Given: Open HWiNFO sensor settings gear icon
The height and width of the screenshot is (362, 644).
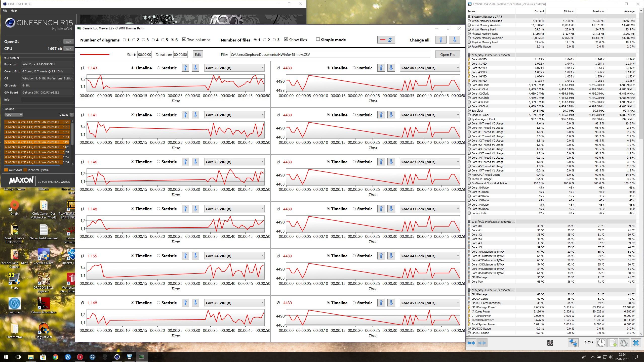Looking at the screenshot, I should point(624,343).
